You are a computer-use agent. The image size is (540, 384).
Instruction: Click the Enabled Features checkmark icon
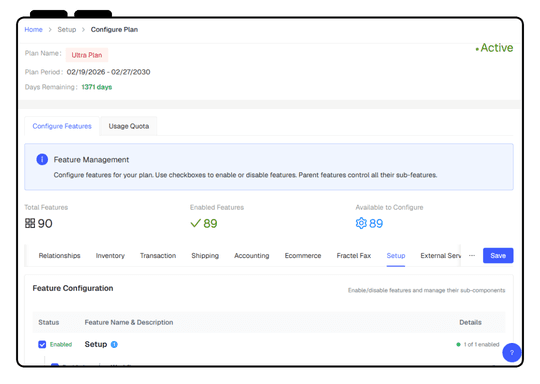tap(195, 223)
